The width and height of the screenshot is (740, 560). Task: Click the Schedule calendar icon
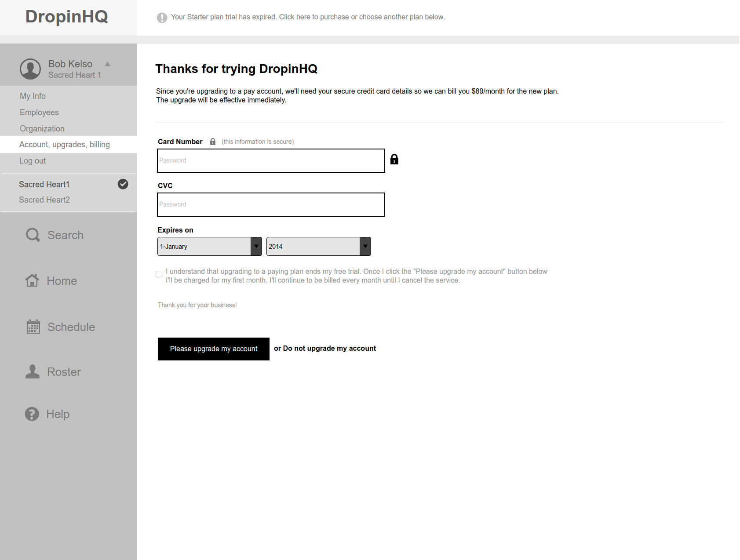click(33, 327)
